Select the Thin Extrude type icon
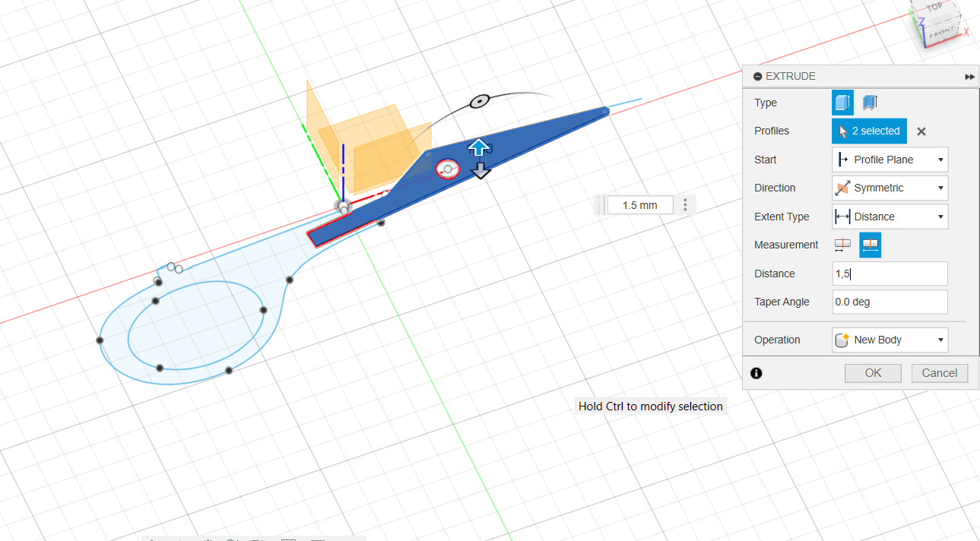The width and height of the screenshot is (980, 541). (x=870, y=103)
